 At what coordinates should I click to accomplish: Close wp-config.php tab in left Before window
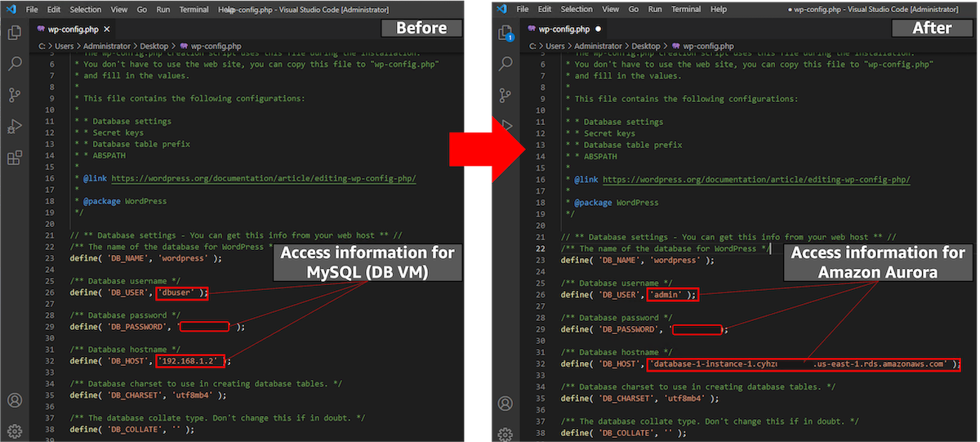[107, 29]
